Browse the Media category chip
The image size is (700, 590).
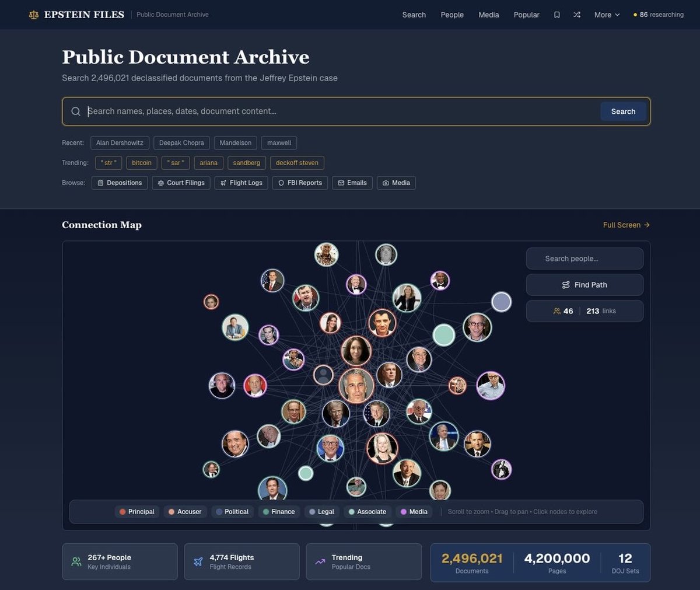396,183
